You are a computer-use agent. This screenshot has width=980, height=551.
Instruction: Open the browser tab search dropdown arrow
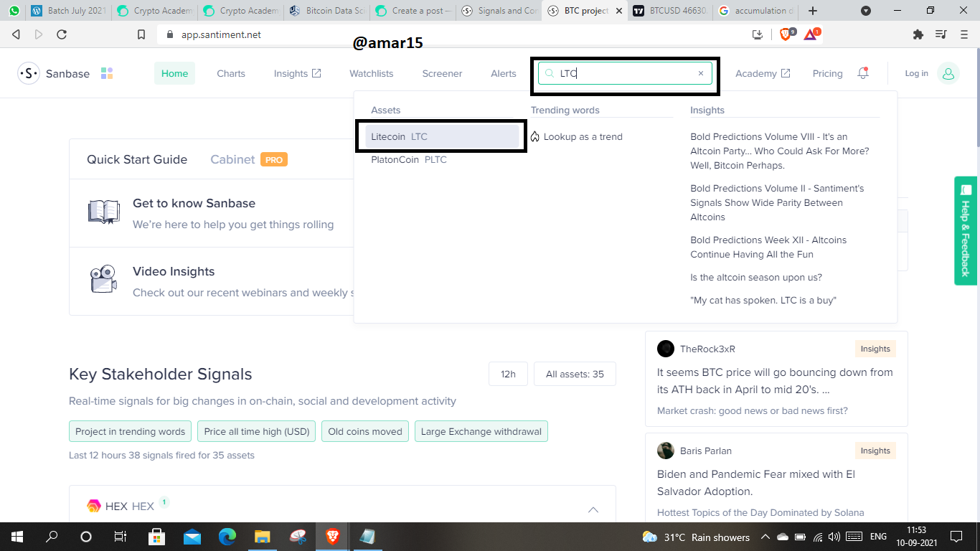(866, 11)
